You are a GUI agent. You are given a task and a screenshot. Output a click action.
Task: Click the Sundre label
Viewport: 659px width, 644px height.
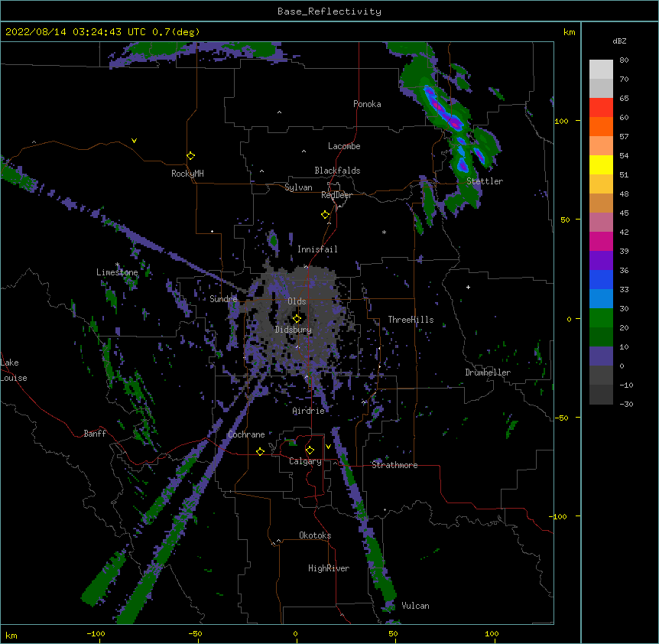click(x=223, y=299)
